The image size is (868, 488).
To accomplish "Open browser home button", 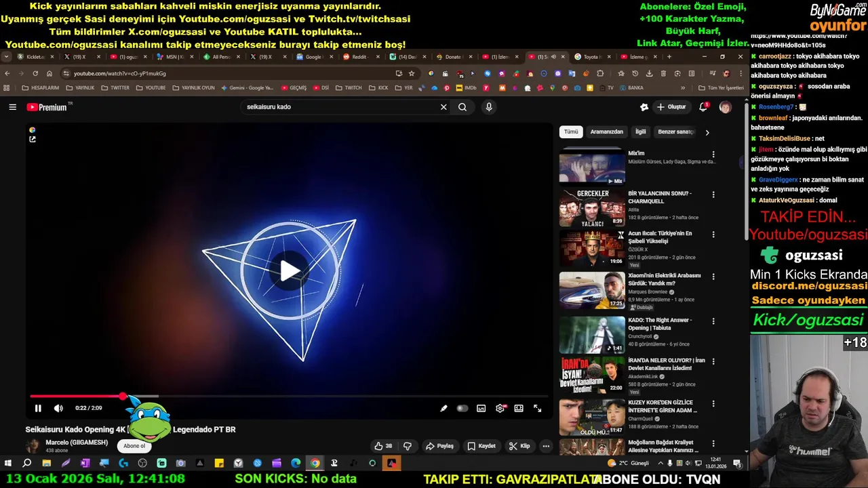I will tap(50, 73).
